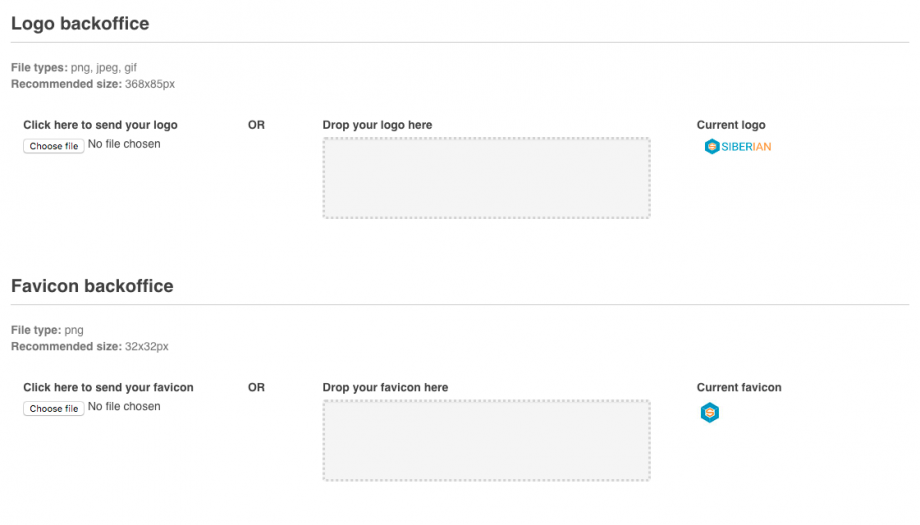Click the logo drop zone box
This screenshot has height=525, width=920.
click(x=486, y=178)
